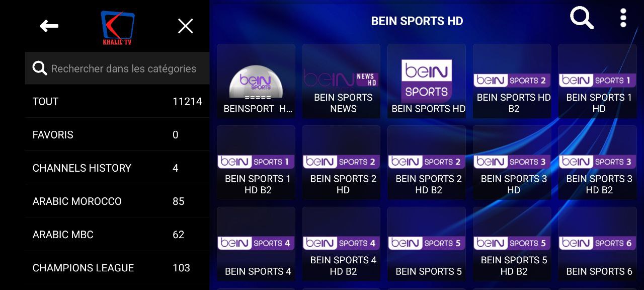Close the categories panel with X

186,26
